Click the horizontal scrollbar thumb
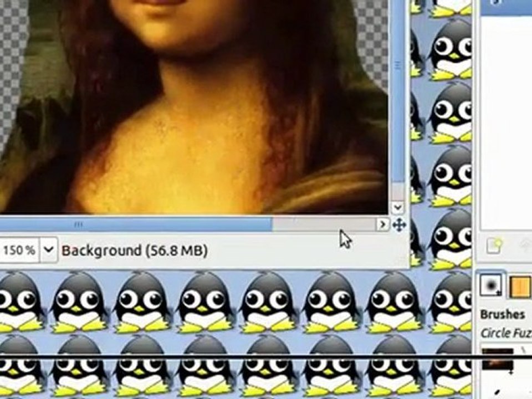This screenshot has height=399, width=532. [136, 224]
